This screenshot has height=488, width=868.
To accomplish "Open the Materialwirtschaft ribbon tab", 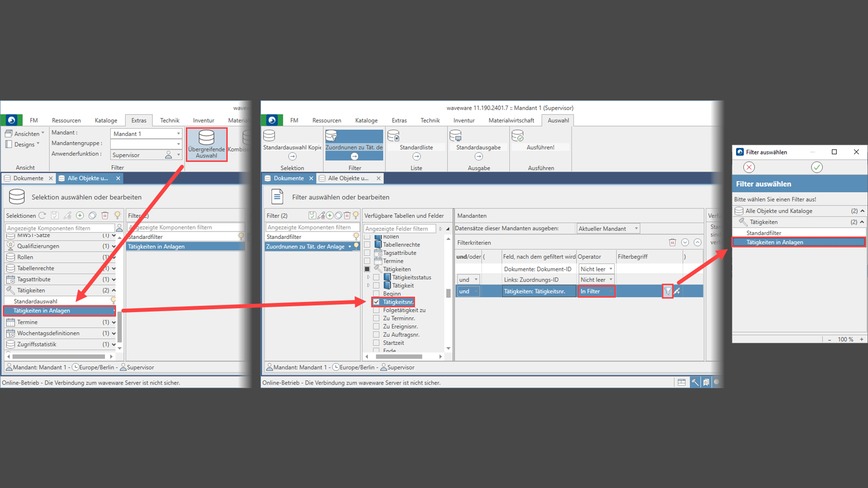I will [511, 121].
